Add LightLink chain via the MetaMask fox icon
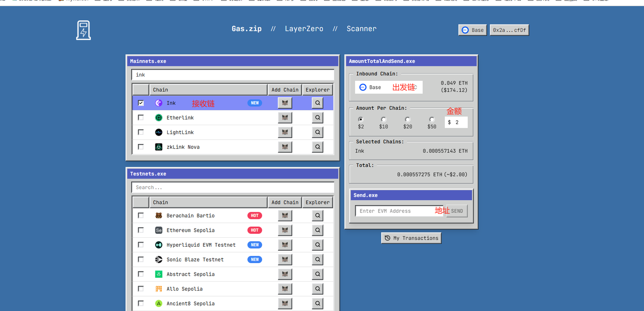The width and height of the screenshot is (644, 311). coord(285,132)
